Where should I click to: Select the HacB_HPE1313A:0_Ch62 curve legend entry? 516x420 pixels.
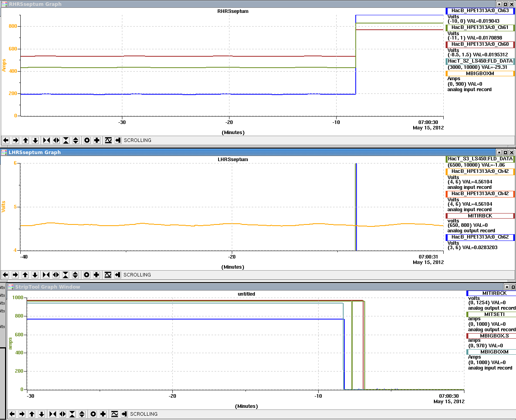tap(480, 237)
